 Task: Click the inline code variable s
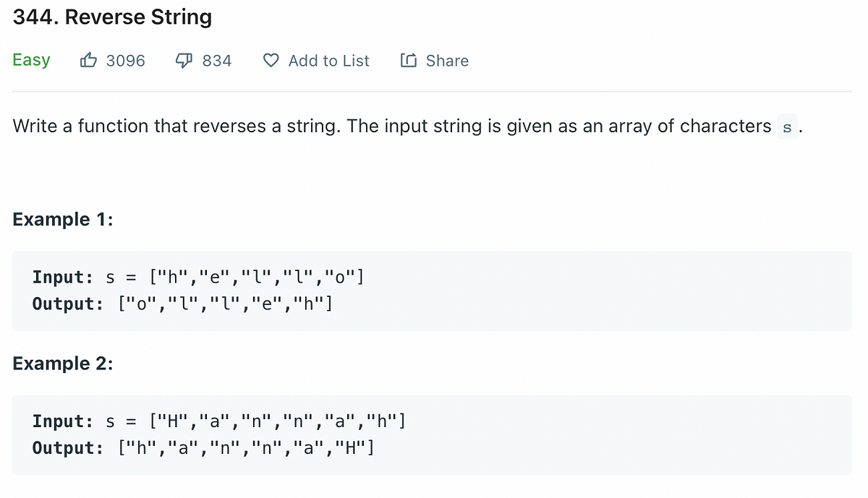788,128
